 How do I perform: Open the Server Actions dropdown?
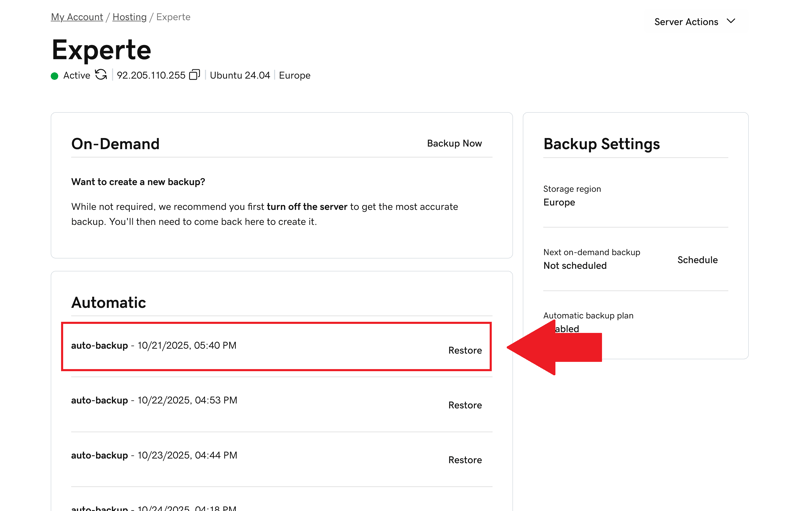(x=695, y=22)
